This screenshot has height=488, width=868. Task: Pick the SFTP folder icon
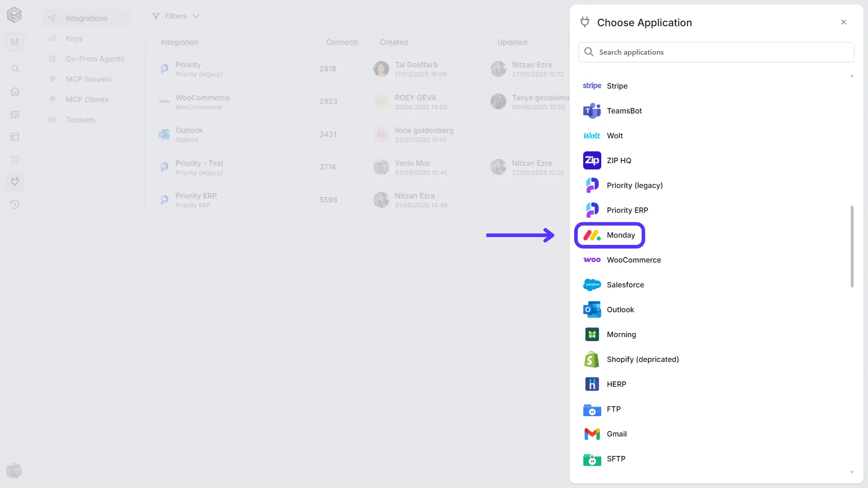[x=592, y=459]
